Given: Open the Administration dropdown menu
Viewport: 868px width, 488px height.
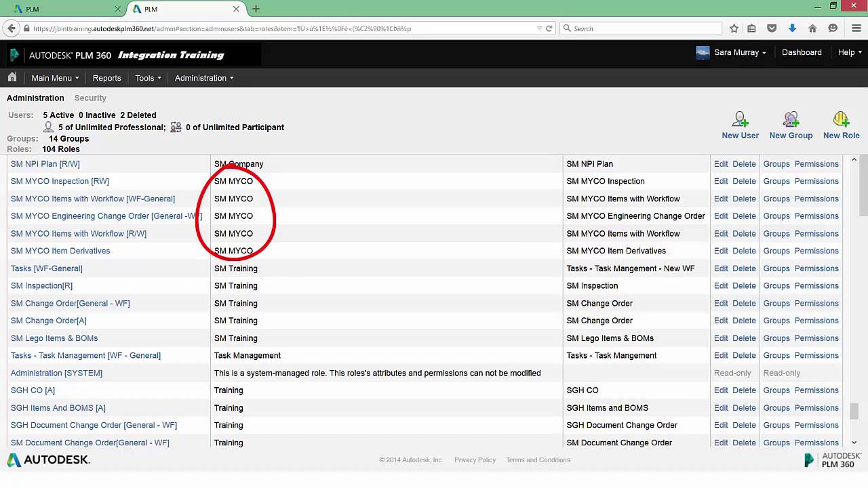Looking at the screenshot, I should pyautogui.click(x=204, y=78).
